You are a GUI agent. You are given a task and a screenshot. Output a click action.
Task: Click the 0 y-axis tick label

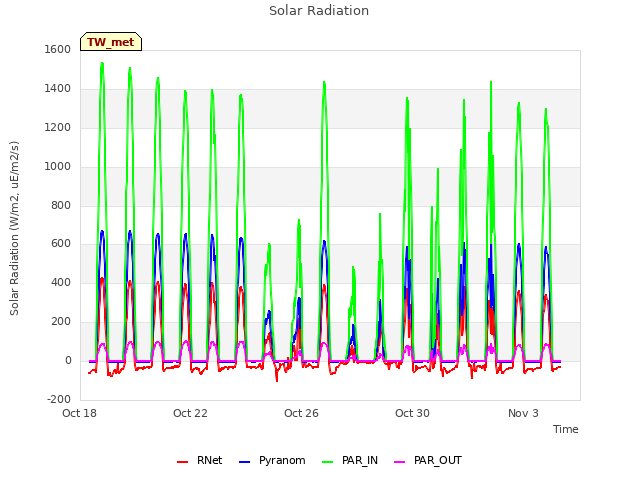point(68,361)
